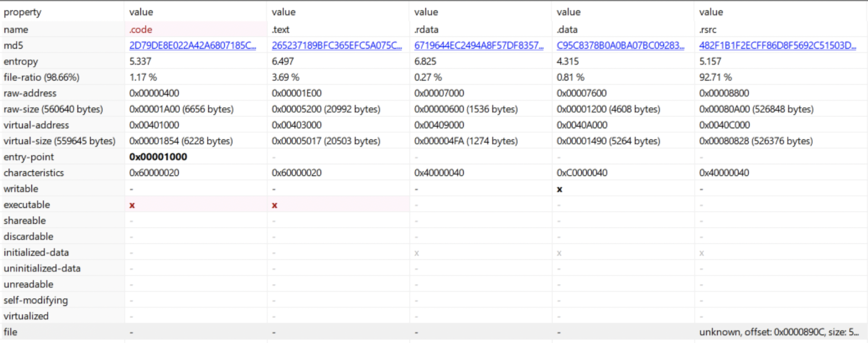Click virtual-address 0x0040A000
Viewport: 868px width, 343px height.
[x=582, y=125]
